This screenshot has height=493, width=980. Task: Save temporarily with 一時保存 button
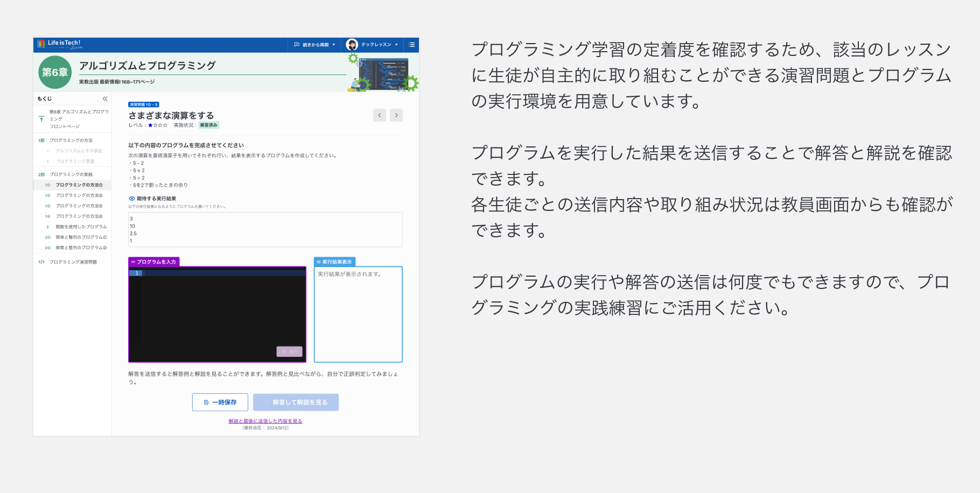[x=220, y=403]
